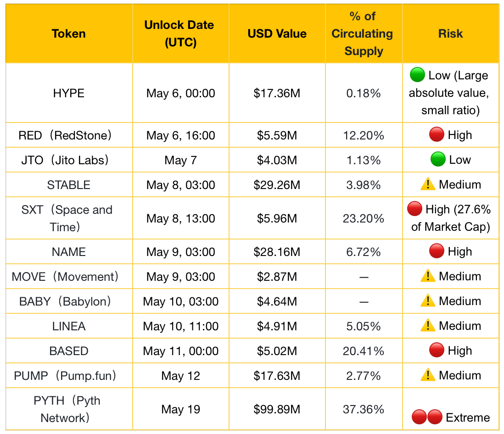Click the yellow warning icon in STABLE row
Screen dimensions: 504x434
click(x=428, y=184)
